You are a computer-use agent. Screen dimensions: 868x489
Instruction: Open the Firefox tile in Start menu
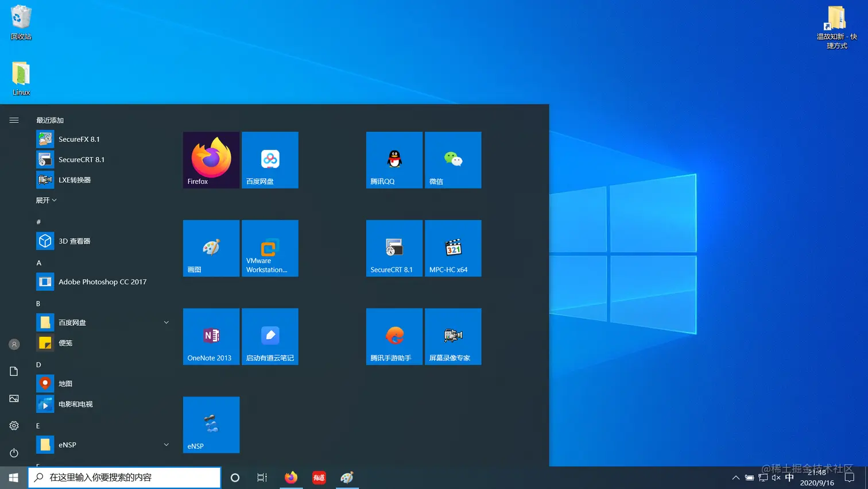(x=211, y=160)
